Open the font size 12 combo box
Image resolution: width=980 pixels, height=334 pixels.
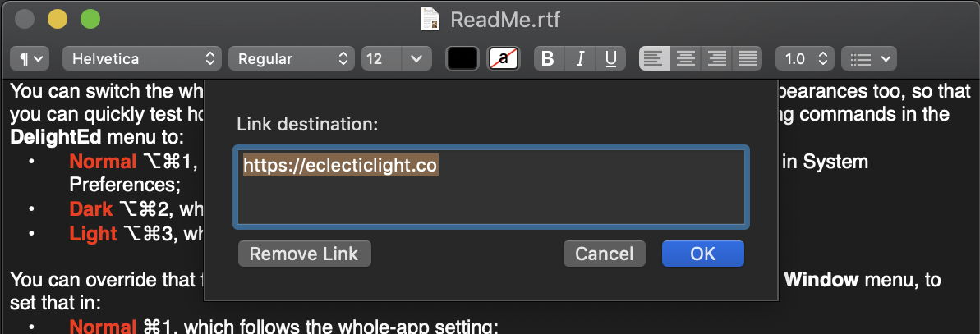pos(397,59)
